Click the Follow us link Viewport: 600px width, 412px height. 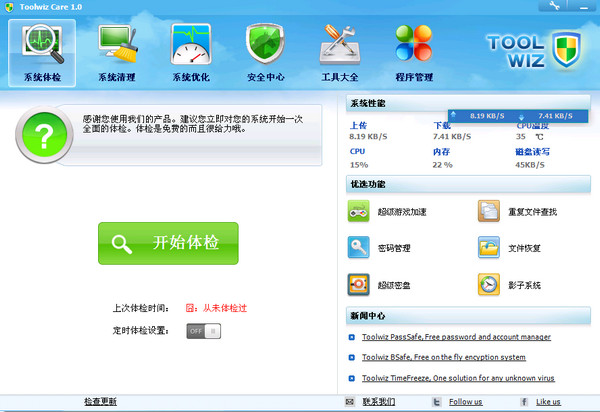click(x=466, y=402)
